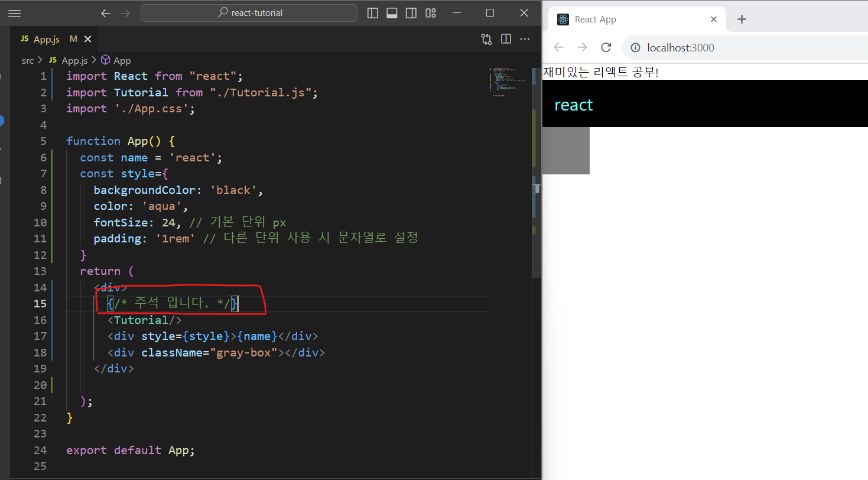Reload the localhost page
This screenshot has height=480, width=868.
pyautogui.click(x=606, y=47)
